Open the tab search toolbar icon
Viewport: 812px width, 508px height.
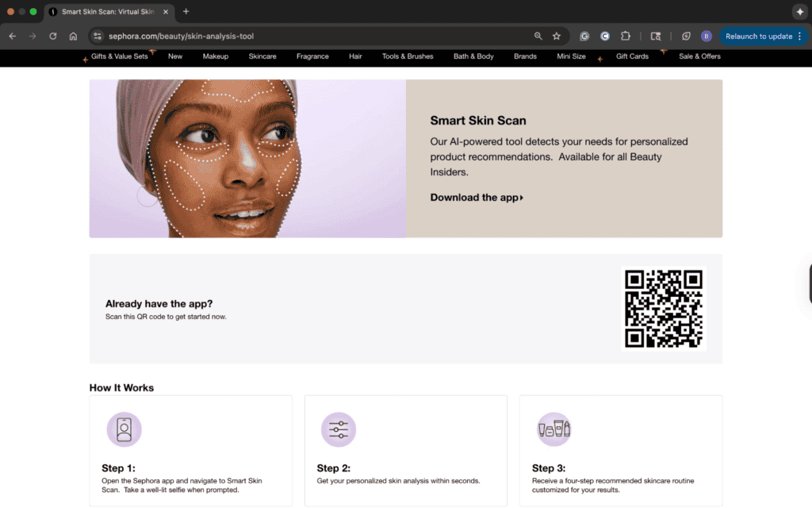pos(656,37)
